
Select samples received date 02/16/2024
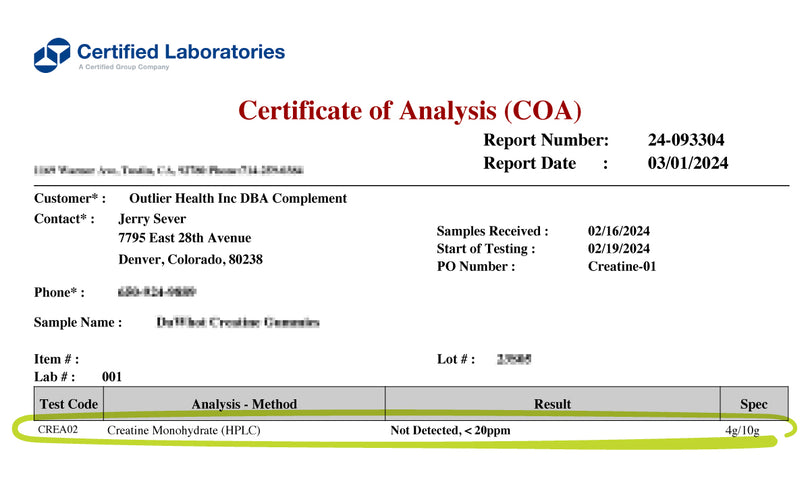(618, 231)
